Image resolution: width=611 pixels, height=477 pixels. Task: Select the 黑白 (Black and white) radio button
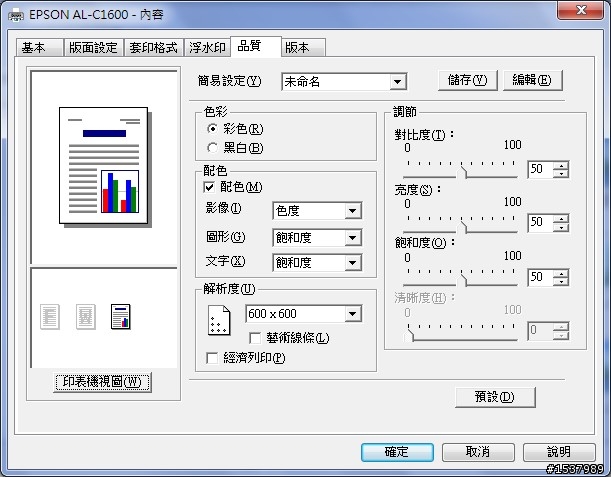212,148
